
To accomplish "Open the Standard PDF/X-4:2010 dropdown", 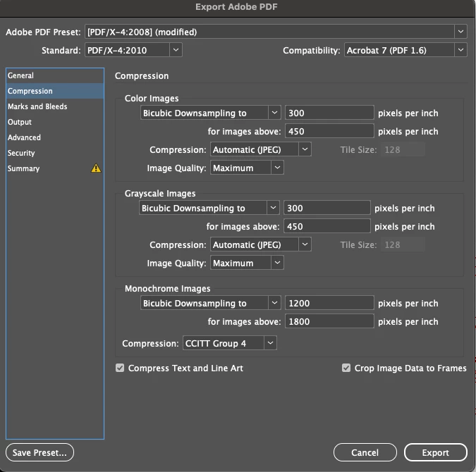I will [133, 50].
